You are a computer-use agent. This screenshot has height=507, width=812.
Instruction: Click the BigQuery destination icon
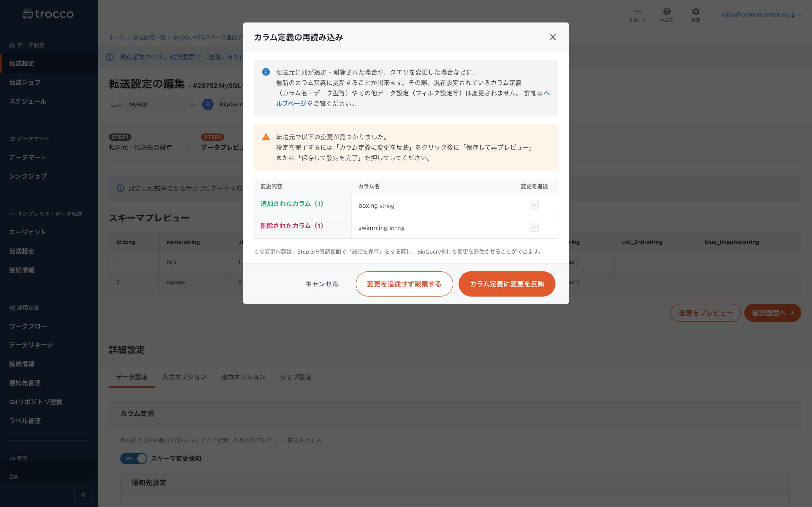208,105
